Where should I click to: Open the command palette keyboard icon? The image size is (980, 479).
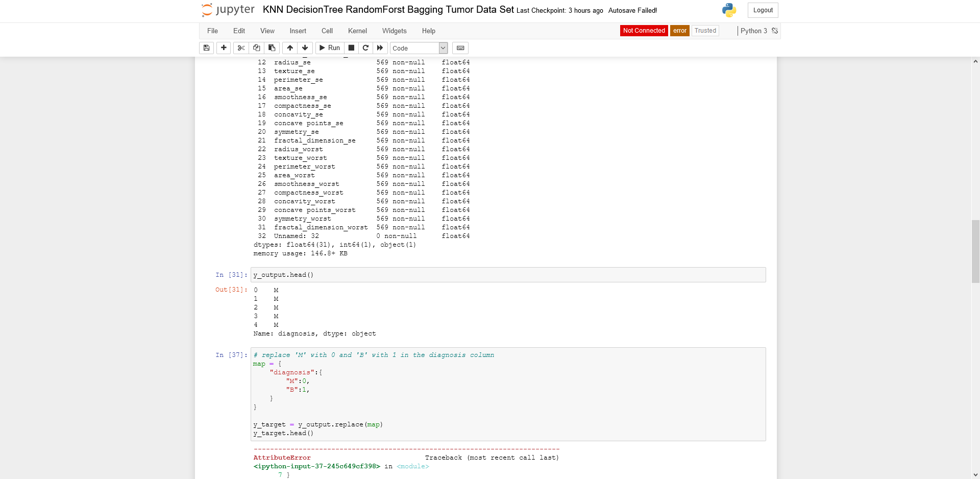[x=460, y=48]
